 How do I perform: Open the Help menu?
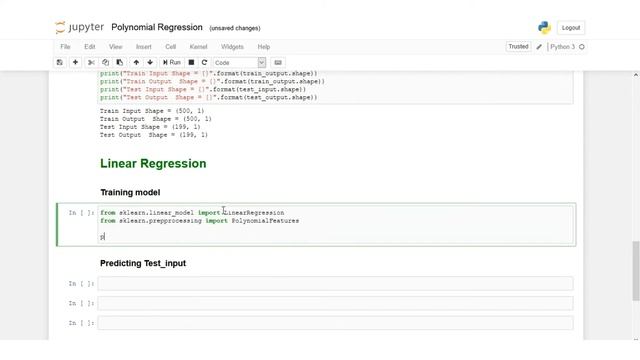point(264,47)
